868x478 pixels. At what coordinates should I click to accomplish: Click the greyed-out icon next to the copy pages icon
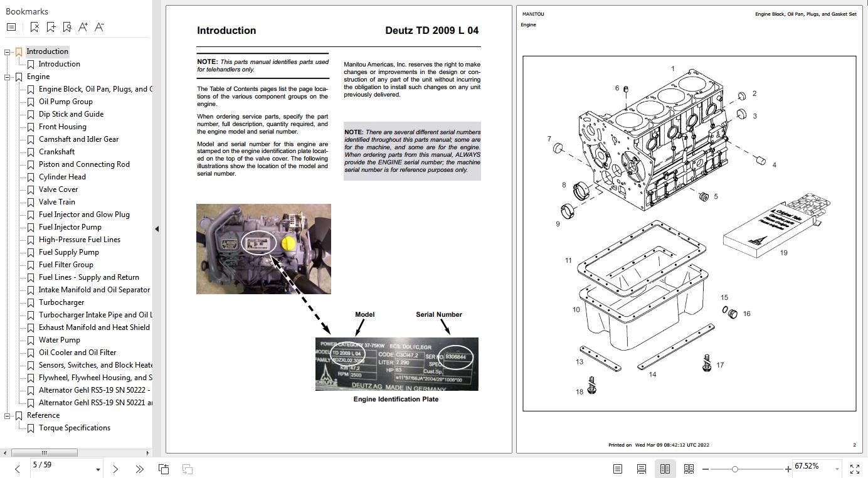(187, 469)
